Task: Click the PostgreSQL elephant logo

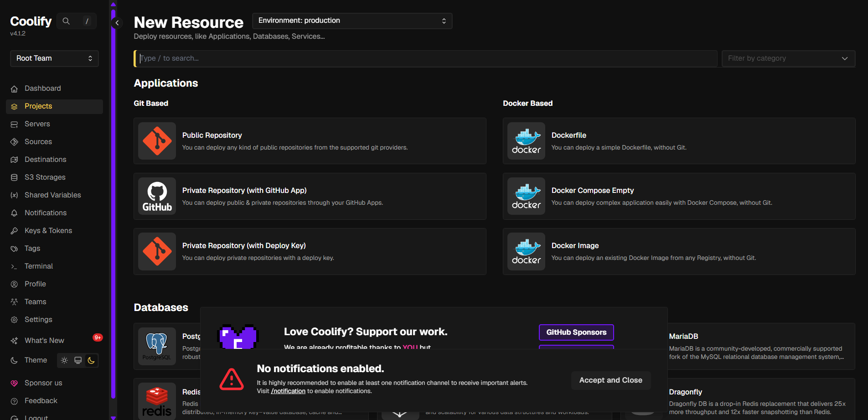Action: coord(157,346)
